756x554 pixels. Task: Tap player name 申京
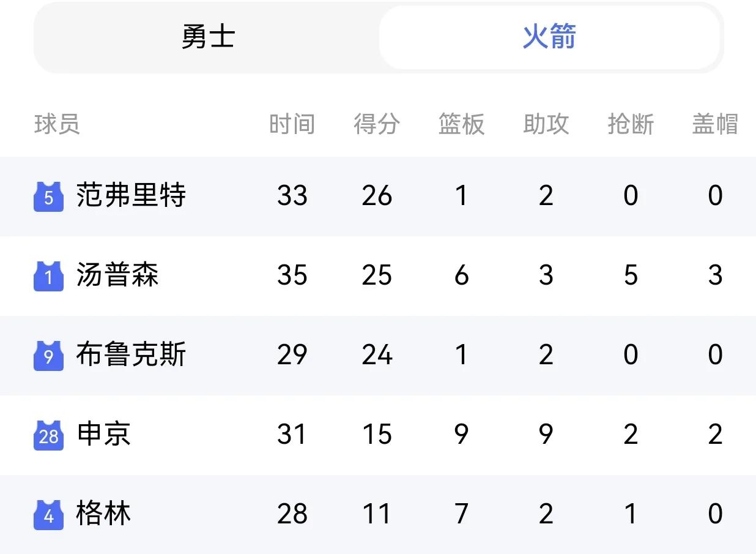coord(103,434)
